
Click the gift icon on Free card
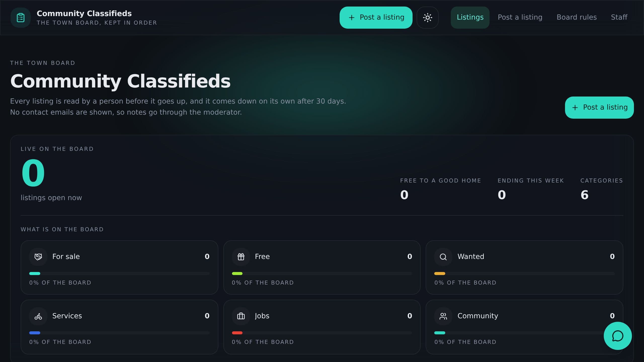tap(241, 257)
